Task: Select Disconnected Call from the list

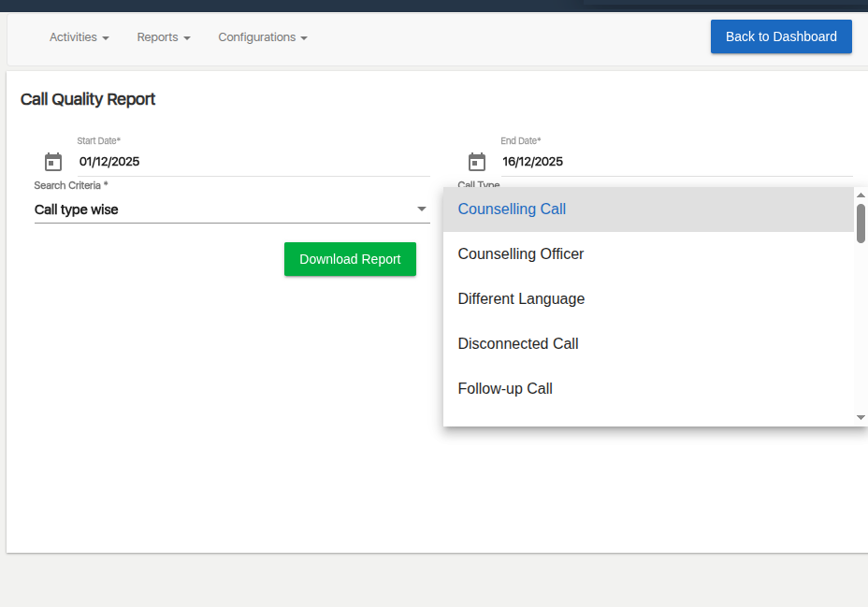Action: tap(517, 344)
